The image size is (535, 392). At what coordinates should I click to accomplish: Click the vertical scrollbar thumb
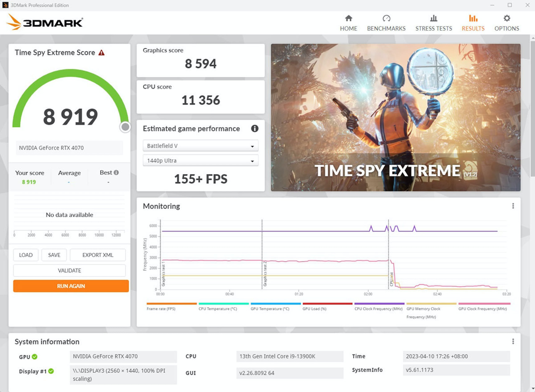533,109
